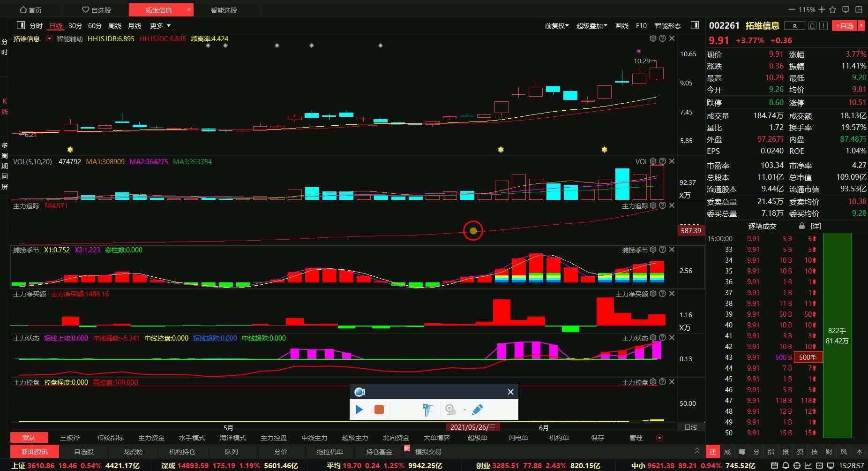The width and height of the screenshot is (868, 471).
Task: Click the recorder webcam icon
Action: 450,410
